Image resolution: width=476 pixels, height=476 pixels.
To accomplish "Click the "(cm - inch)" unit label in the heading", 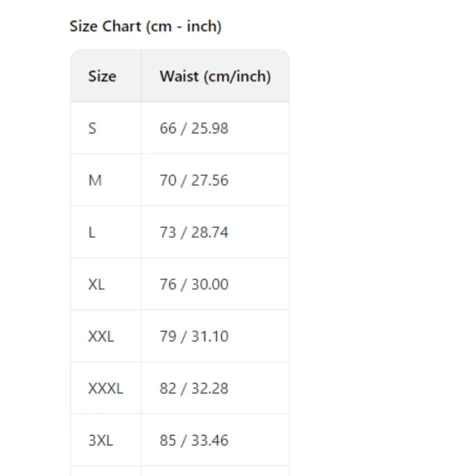I will 183,26.
